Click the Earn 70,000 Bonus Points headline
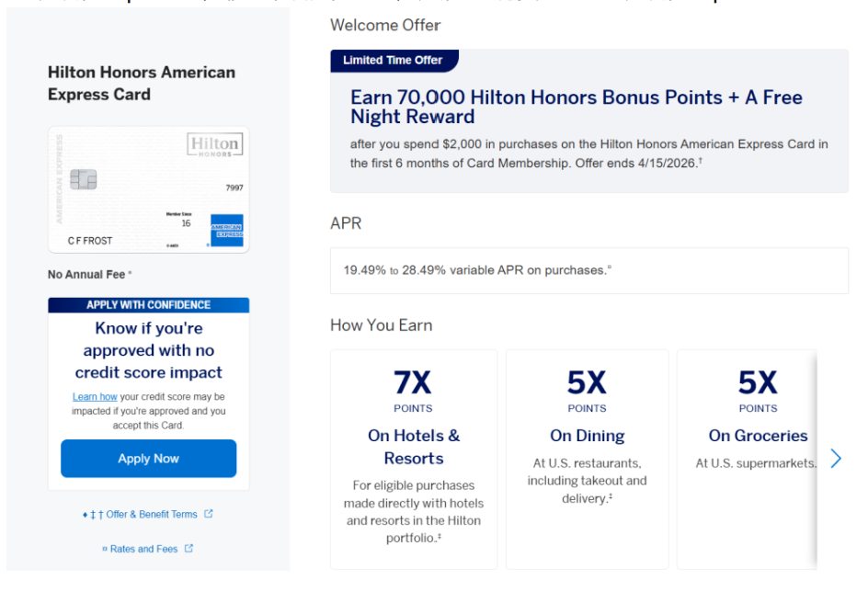This screenshot has width=868, height=603. (576, 107)
